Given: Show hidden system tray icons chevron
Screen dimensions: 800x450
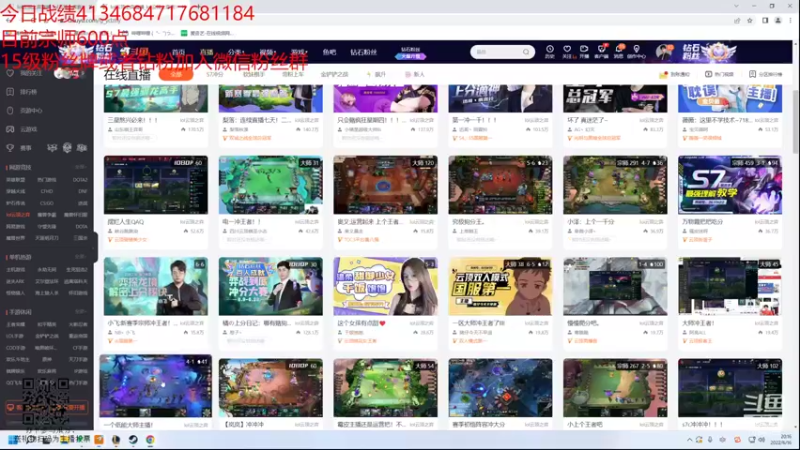Looking at the screenshot, I should click(689, 440).
